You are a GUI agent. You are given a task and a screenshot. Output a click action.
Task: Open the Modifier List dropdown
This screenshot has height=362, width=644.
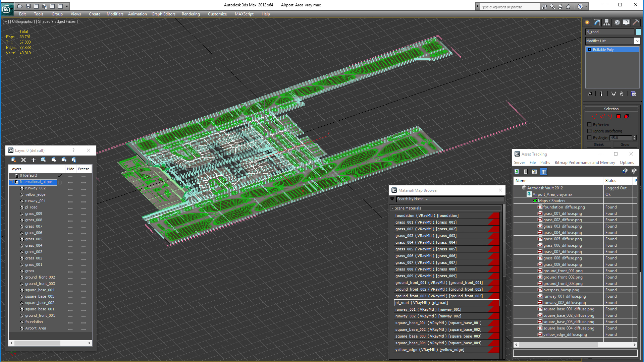tap(637, 41)
